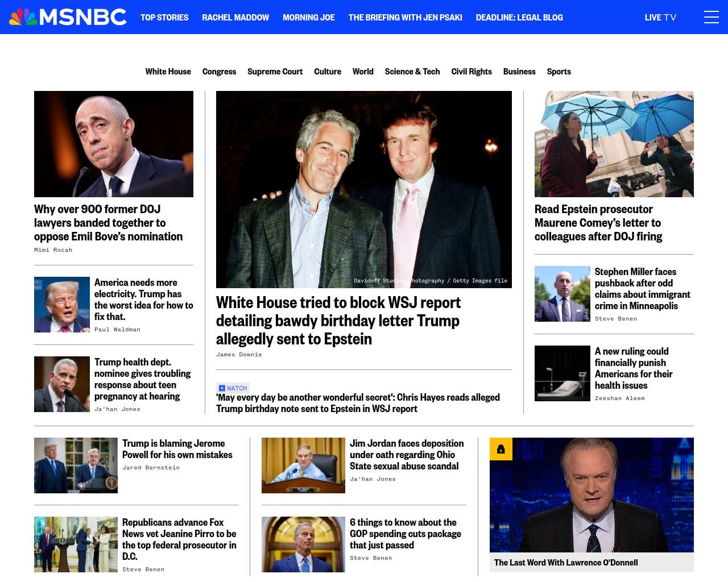Play Lawrence O'Donnell video thumbnail

(x=591, y=495)
